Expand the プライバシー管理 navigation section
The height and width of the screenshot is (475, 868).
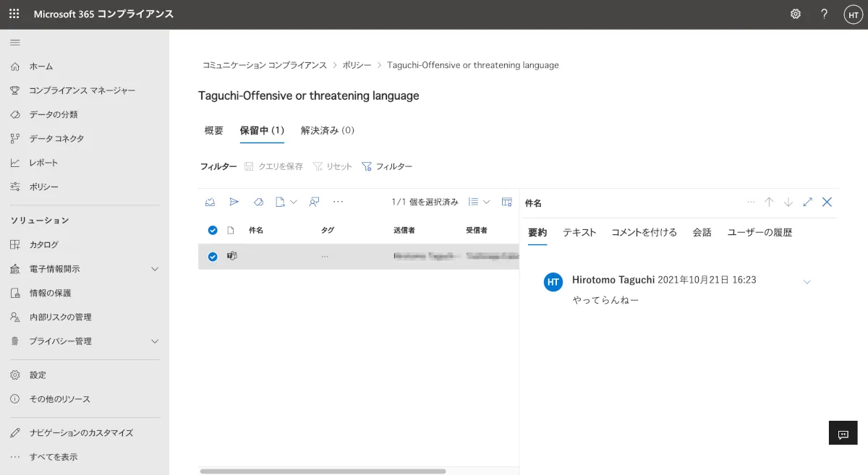[x=154, y=341]
